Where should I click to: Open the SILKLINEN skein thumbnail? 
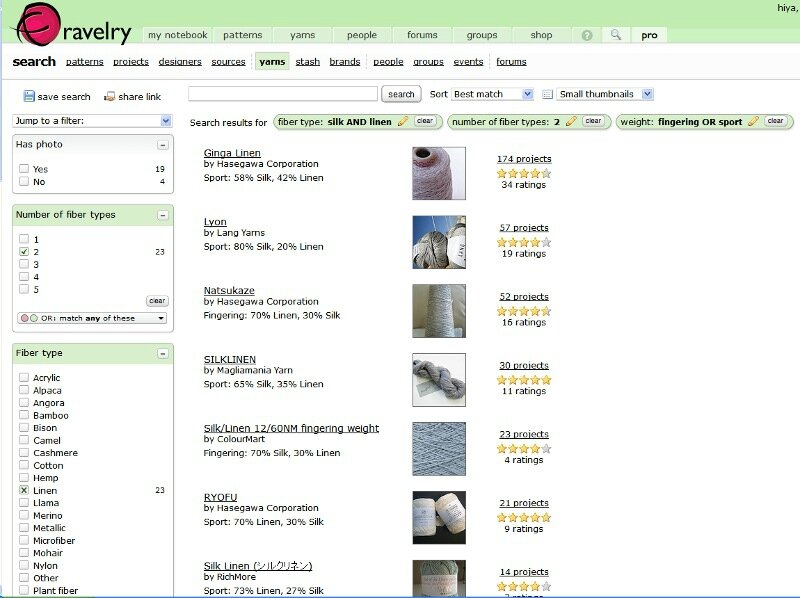439,380
